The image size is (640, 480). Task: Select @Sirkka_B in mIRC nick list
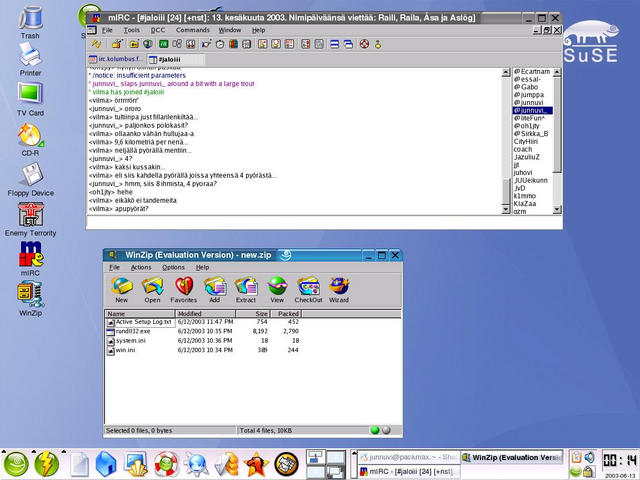pos(531,134)
